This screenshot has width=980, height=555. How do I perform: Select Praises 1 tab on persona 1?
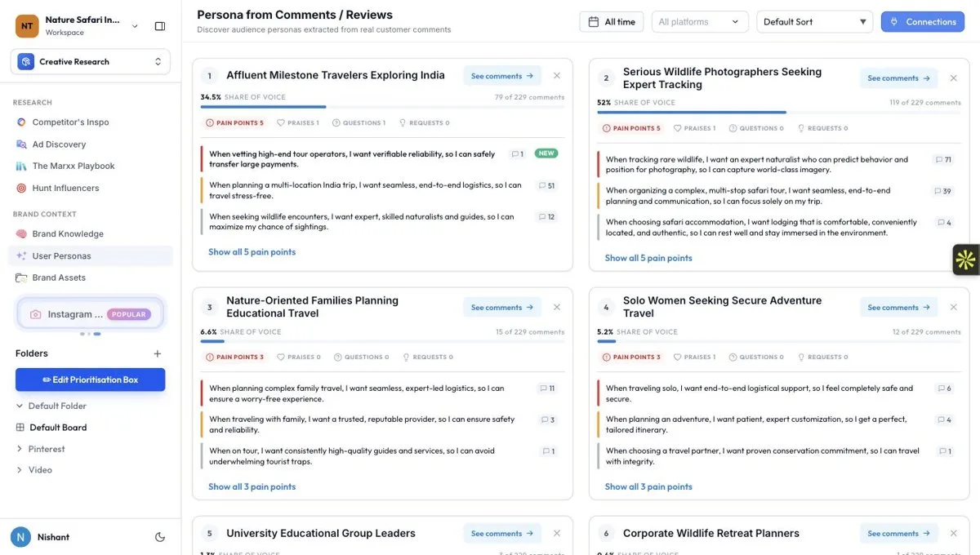coord(298,123)
